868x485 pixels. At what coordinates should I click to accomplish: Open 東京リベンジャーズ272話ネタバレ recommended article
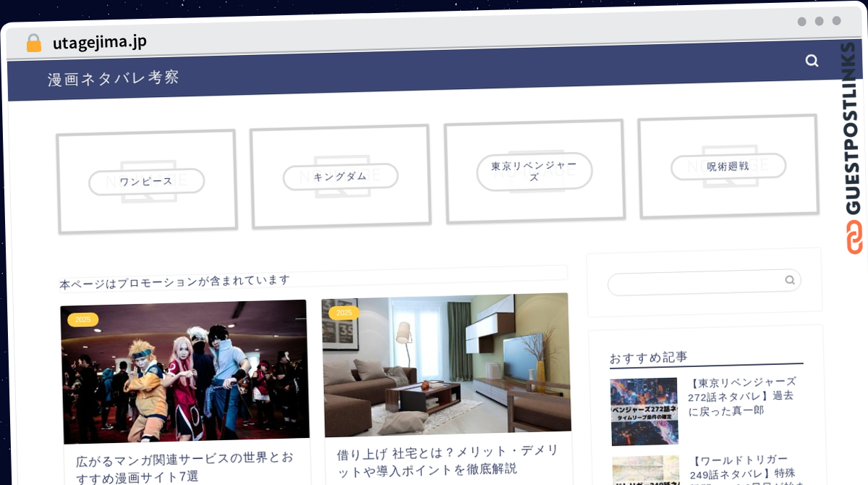click(x=742, y=396)
